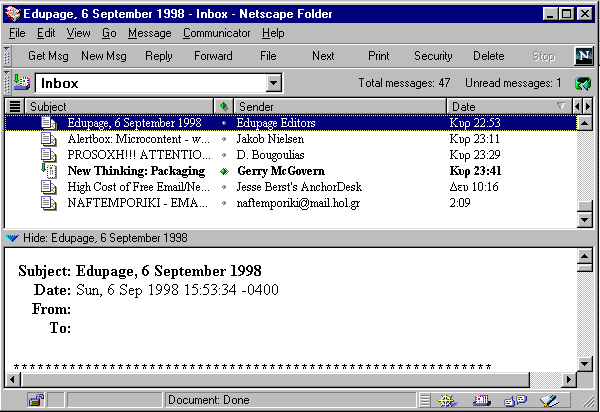This screenshot has height=412, width=600.
Task: Click Delete toolbar button
Action: tap(489, 56)
